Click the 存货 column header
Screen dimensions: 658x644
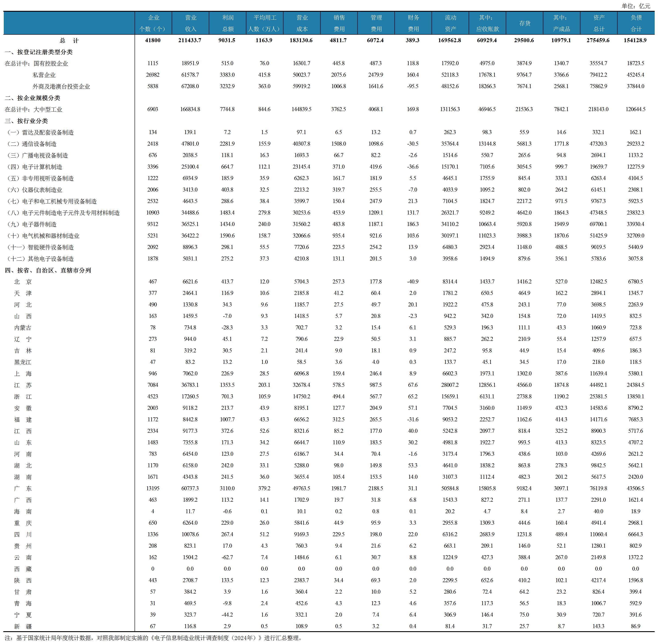coord(524,23)
